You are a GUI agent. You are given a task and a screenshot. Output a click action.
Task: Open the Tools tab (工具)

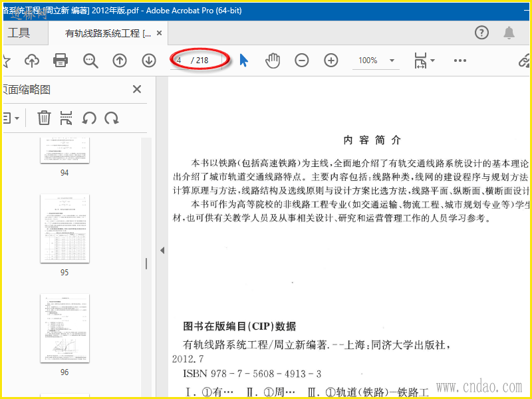point(19,33)
